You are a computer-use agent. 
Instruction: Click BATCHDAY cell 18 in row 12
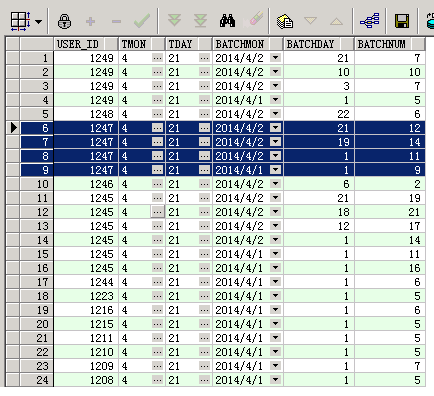tap(319, 212)
